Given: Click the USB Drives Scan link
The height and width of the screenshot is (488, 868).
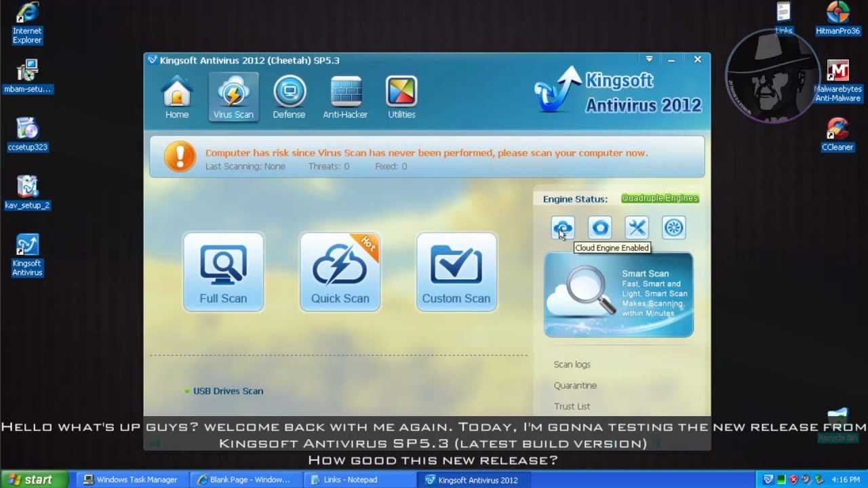Looking at the screenshot, I should [228, 391].
